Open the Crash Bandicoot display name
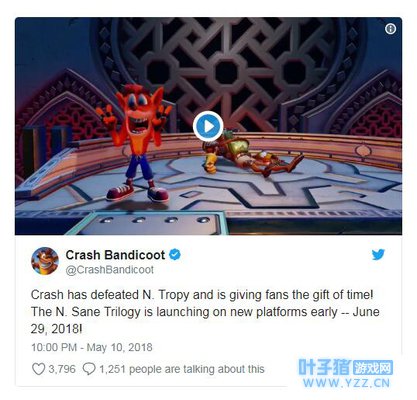Viewport: 417px width, 400px height. point(115,255)
